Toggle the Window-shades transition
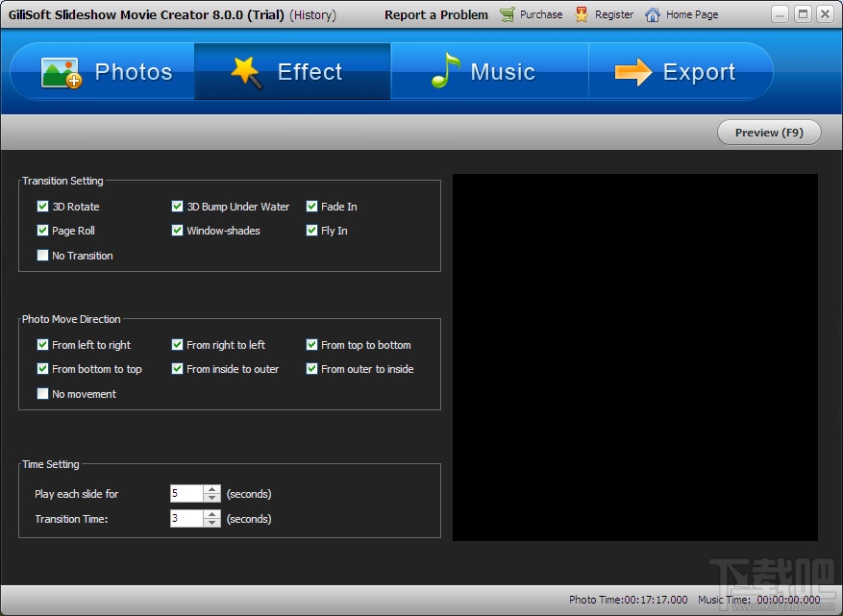This screenshot has width=843, height=616. point(177,231)
